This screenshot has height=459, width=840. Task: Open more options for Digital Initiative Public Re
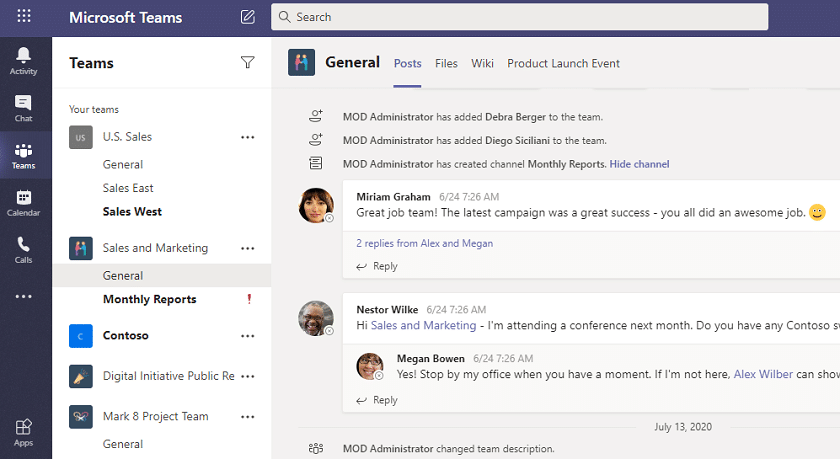click(248, 376)
